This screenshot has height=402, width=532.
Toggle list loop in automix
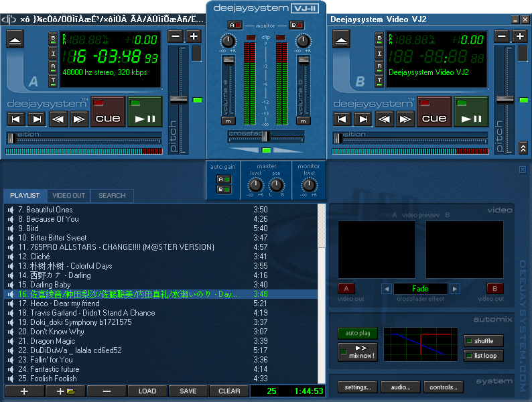483,356
